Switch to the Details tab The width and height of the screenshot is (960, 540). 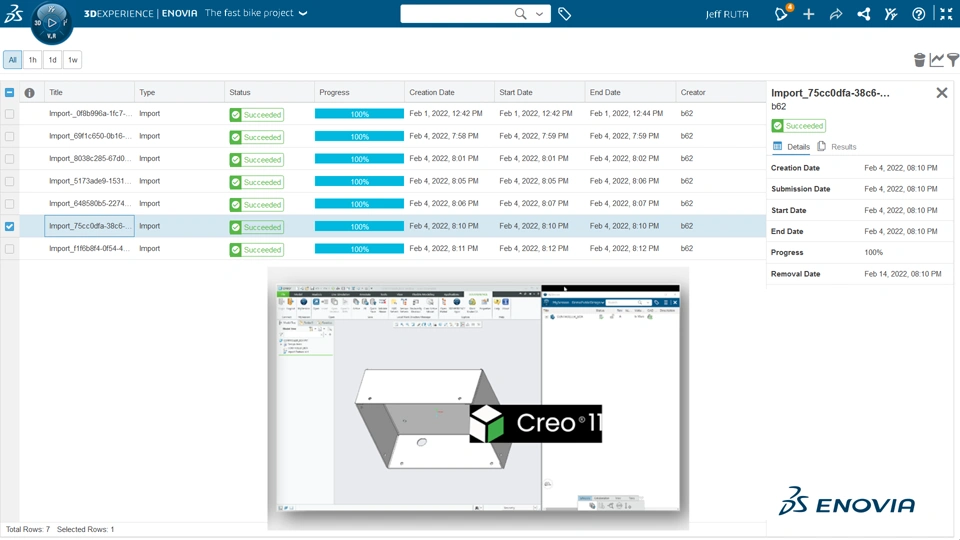[791, 146]
